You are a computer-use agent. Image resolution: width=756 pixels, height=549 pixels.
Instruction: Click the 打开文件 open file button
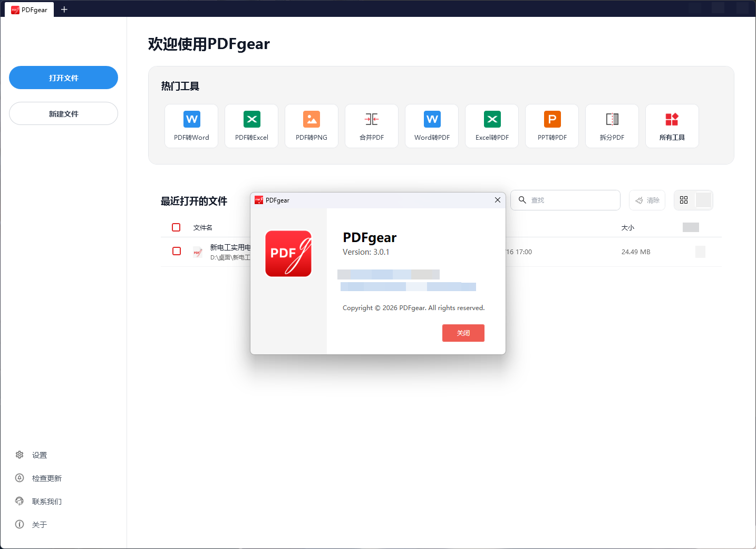(63, 78)
